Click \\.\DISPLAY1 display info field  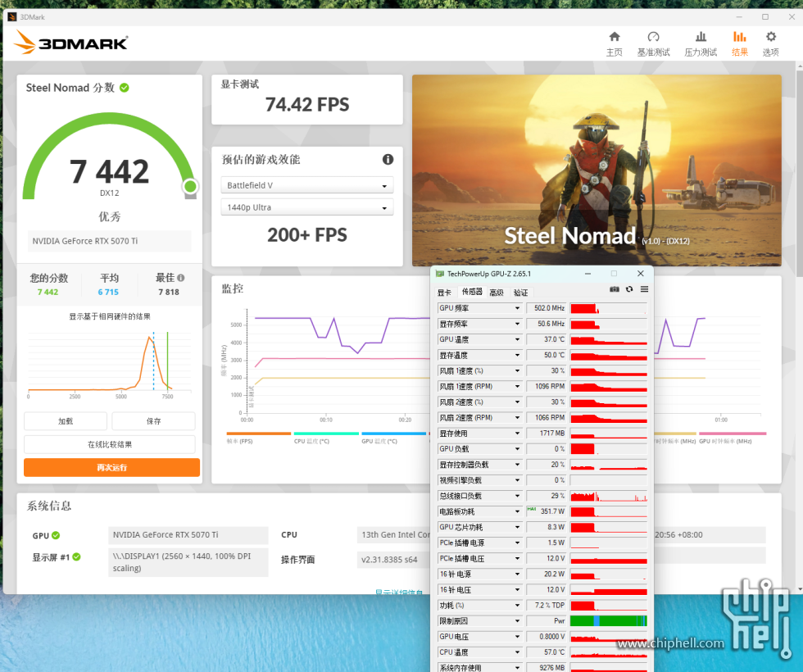(x=188, y=562)
